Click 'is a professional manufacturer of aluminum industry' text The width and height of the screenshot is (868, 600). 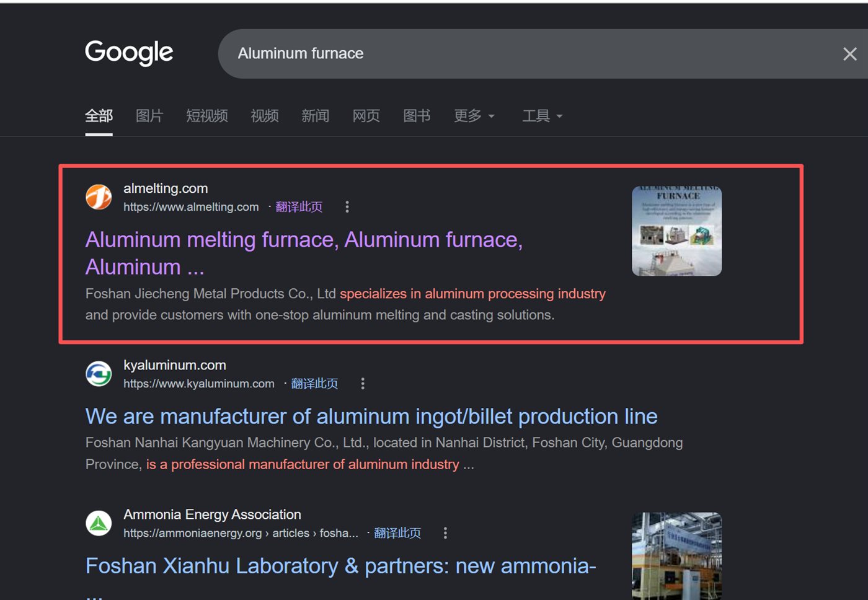(303, 464)
